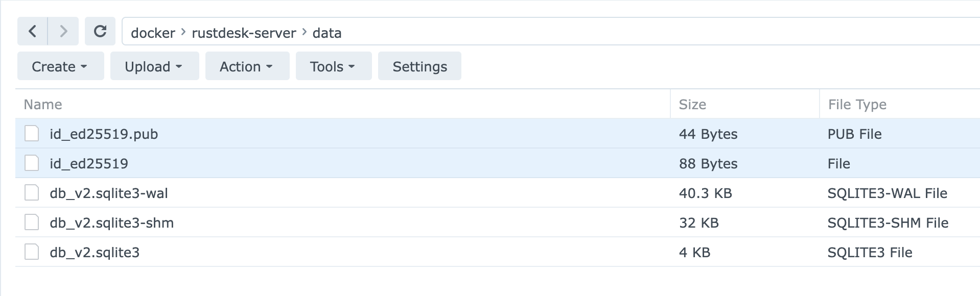This screenshot has width=980, height=296.
Task: Expand the Upload dropdown
Action: click(154, 66)
